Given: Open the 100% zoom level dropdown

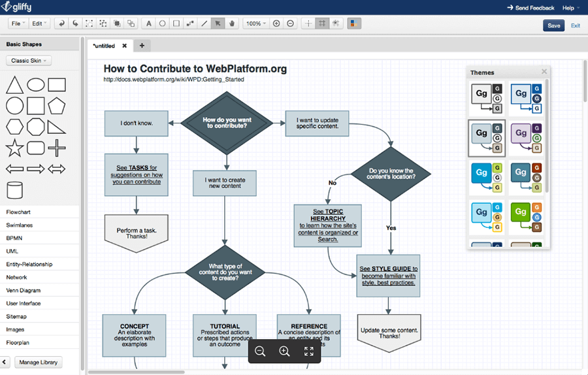Looking at the screenshot, I should point(255,24).
